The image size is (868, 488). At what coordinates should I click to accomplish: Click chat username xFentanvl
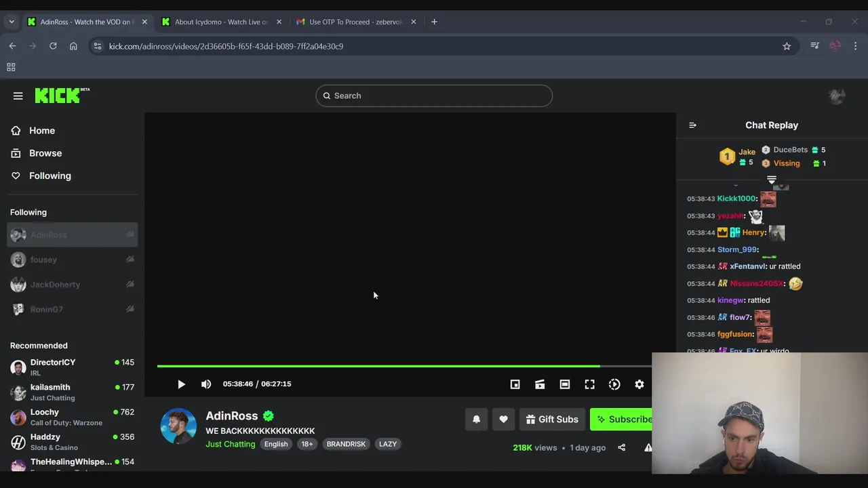point(747,266)
